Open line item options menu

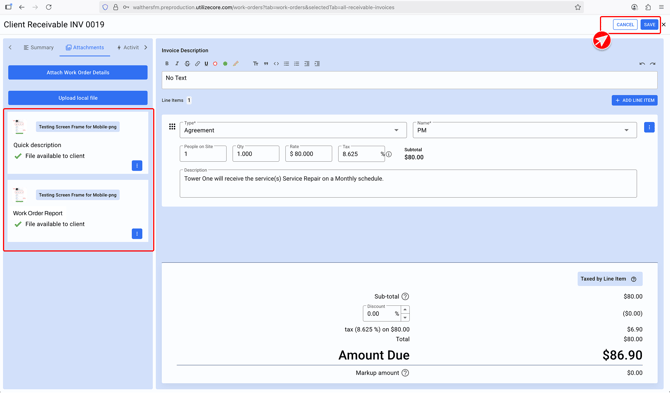[x=649, y=127]
